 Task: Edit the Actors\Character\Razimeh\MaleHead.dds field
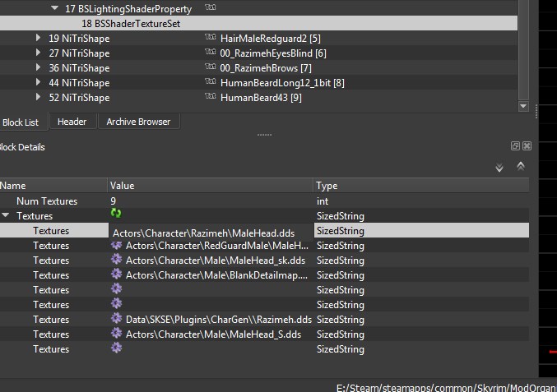click(211, 233)
